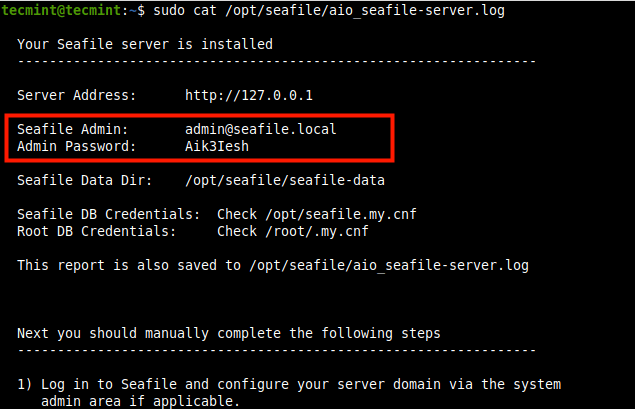Click the "Your Seafile server is installed" line
635x409 pixels.
pos(145,45)
